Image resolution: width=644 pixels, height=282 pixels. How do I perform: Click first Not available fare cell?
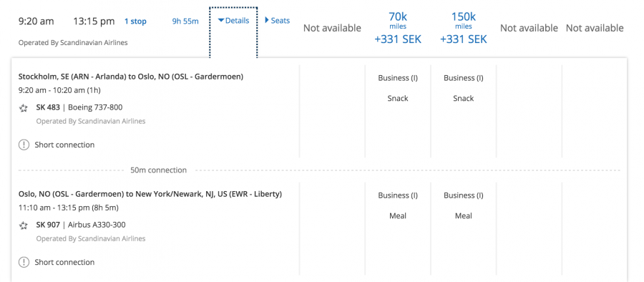point(332,28)
